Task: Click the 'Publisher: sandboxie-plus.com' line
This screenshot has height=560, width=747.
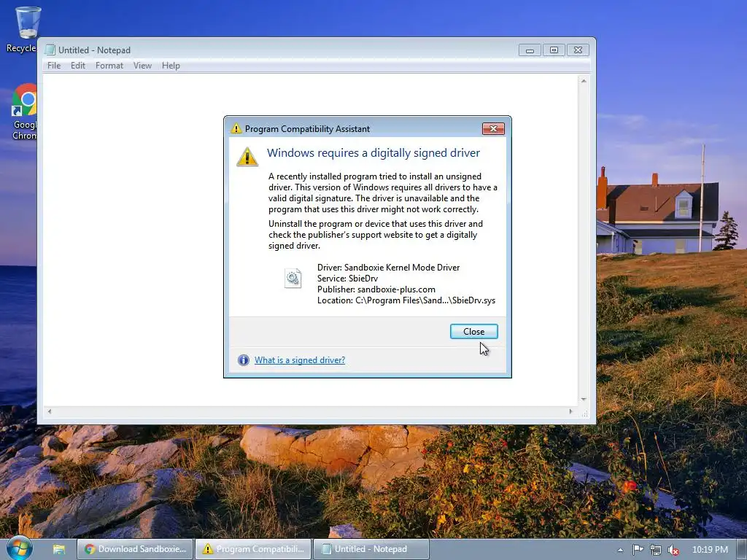Action: click(x=376, y=289)
